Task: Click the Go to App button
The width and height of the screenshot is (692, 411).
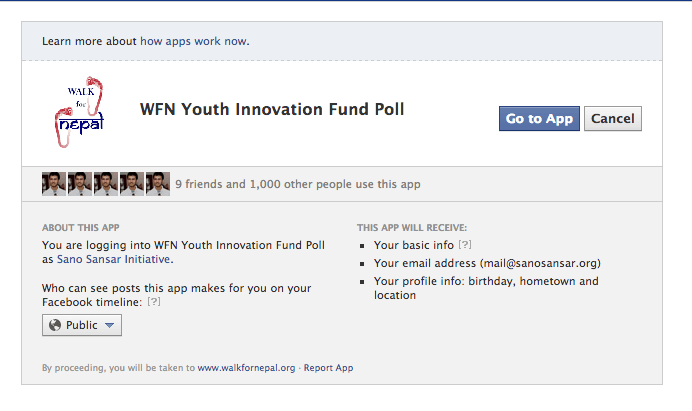Action: click(539, 119)
